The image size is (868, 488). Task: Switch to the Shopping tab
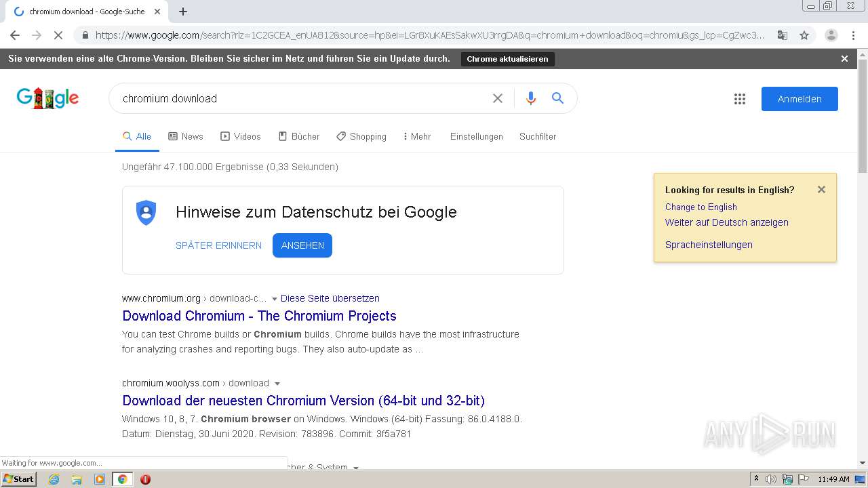point(361,136)
